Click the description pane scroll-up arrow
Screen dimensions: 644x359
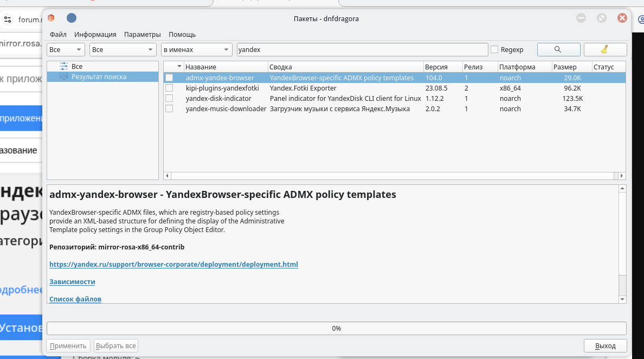coord(622,189)
